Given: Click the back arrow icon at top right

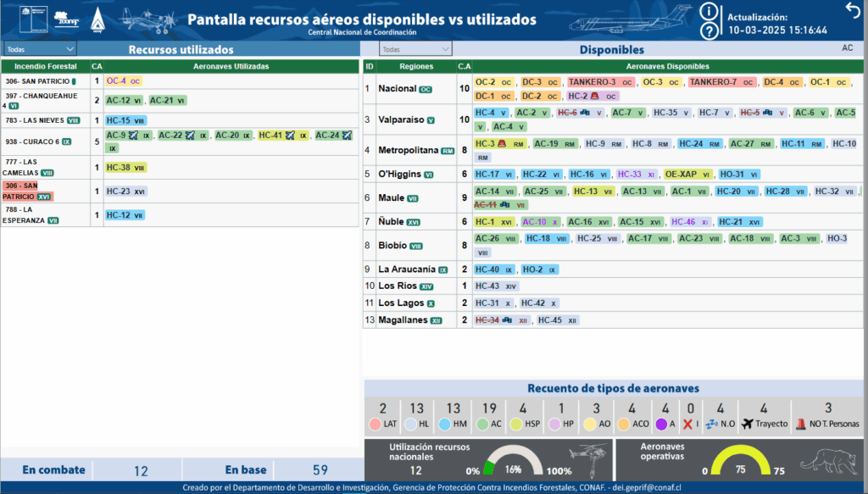Looking at the screenshot, I should (x=852, y=9).
